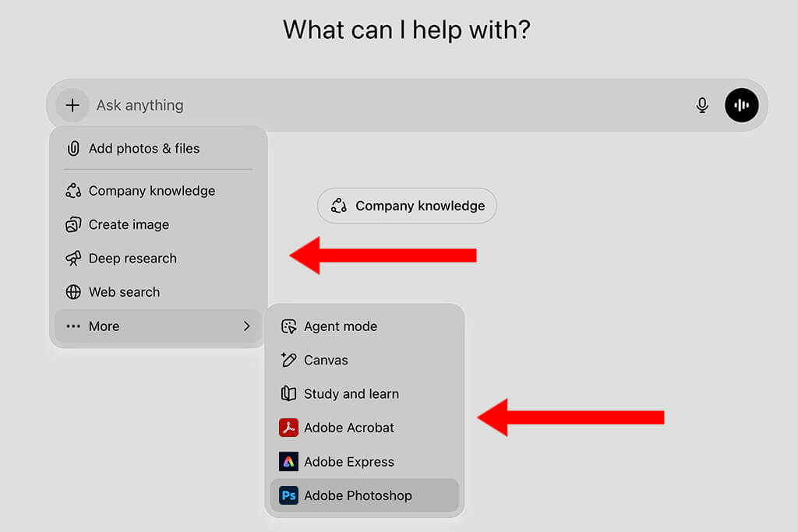Choose the Deep research label

[132, 259]
